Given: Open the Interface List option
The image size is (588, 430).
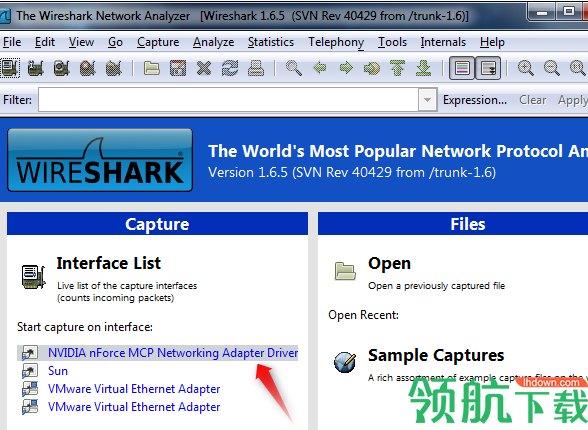Looking at the screenshot, I should (108, 263).
